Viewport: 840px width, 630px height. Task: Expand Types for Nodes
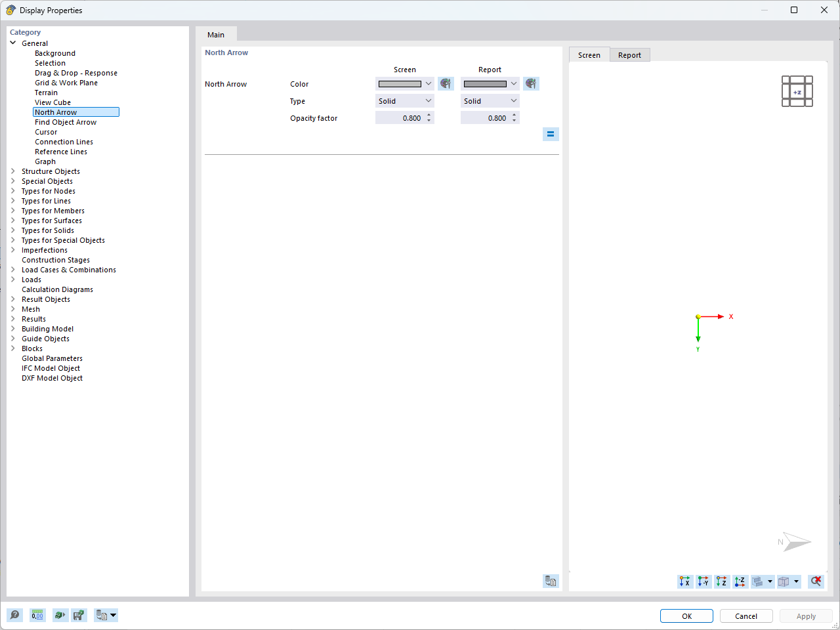(13, 191)
